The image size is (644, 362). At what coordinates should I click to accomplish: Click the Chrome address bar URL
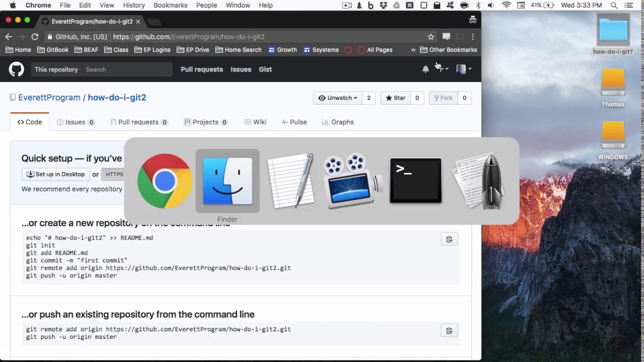tap(189, 37)
